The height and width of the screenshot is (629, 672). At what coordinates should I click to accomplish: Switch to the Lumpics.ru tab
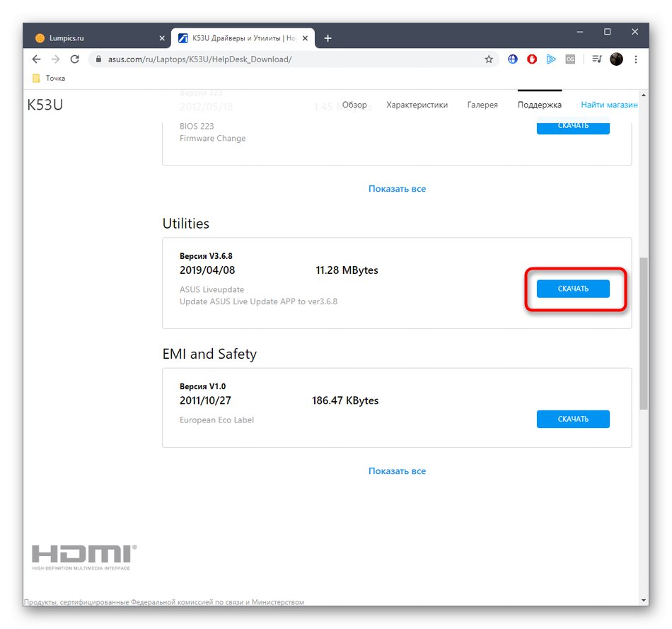click(98, 38)
